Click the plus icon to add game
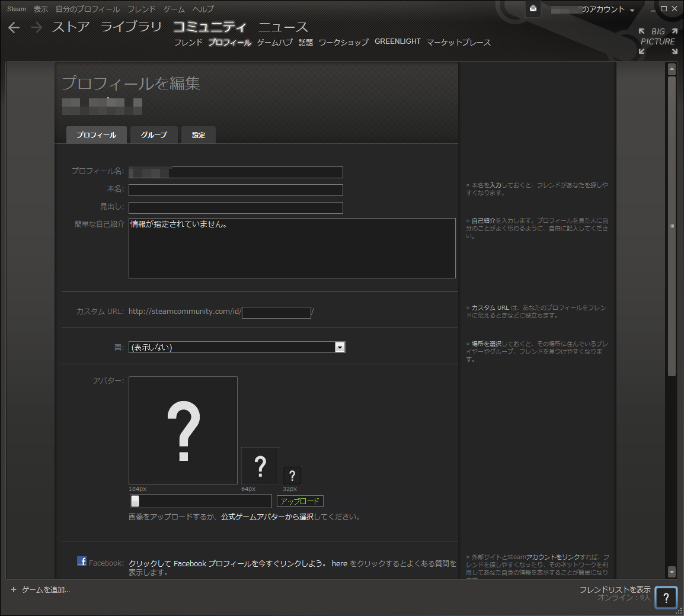 (x=14, y=589)
